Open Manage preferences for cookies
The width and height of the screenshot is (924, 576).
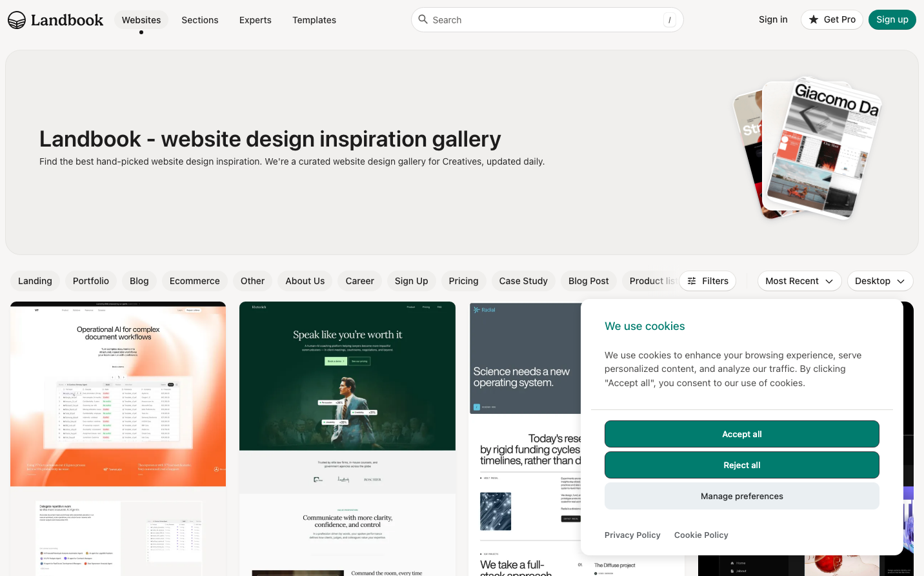pos(741,496)
